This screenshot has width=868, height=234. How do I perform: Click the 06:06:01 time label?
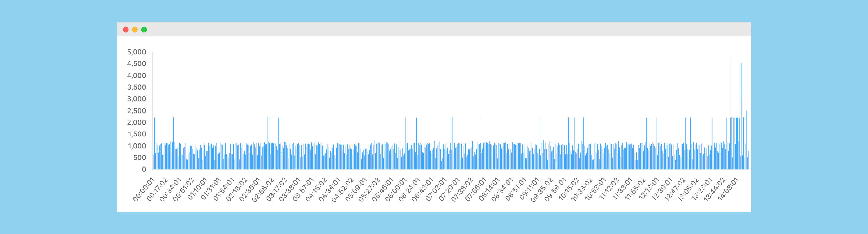(x=396, y=189)
